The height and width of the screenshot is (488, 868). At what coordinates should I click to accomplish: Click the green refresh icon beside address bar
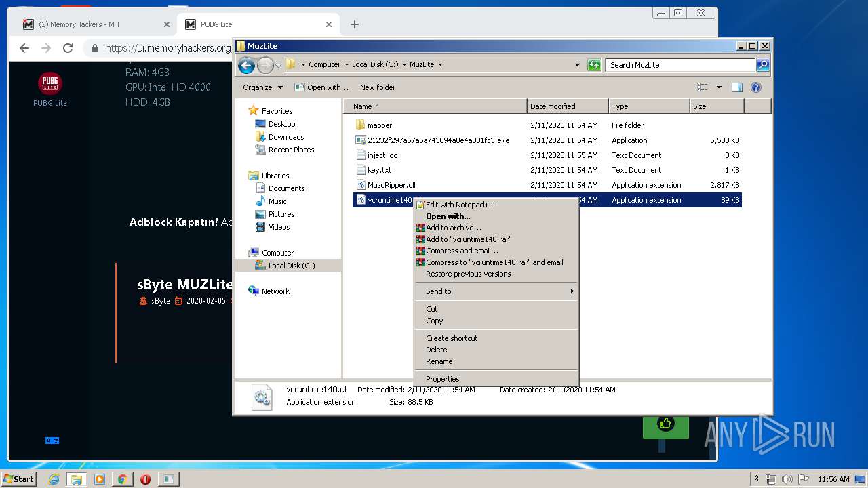point(594,65)
